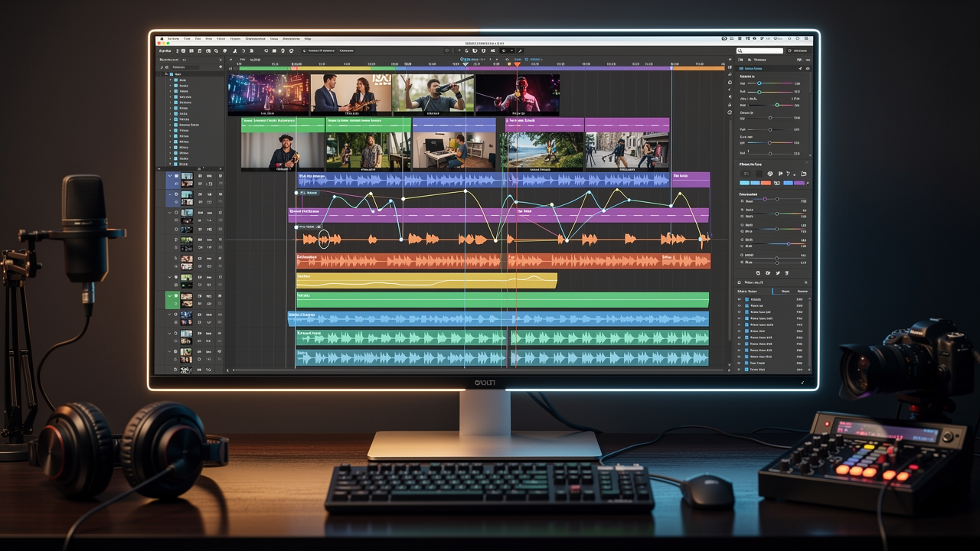Toggle the green-highlighted track header
980x551 pixels.
[171, 300]
